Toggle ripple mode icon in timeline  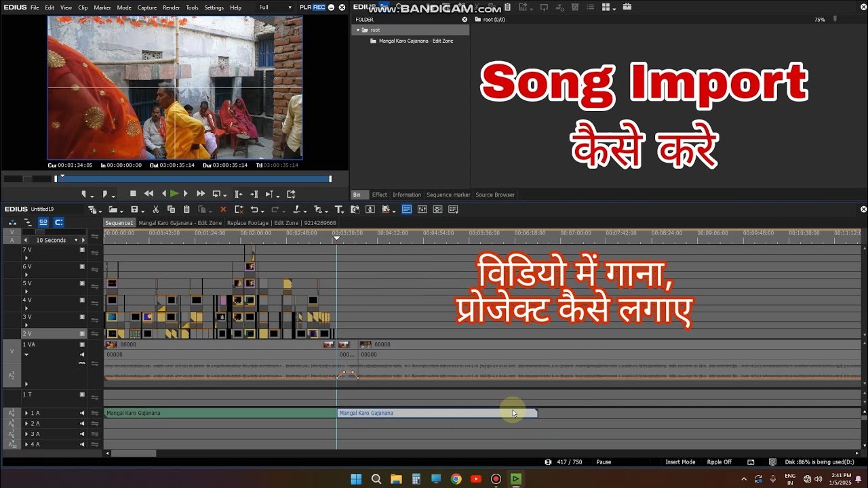tap(28, 222)
